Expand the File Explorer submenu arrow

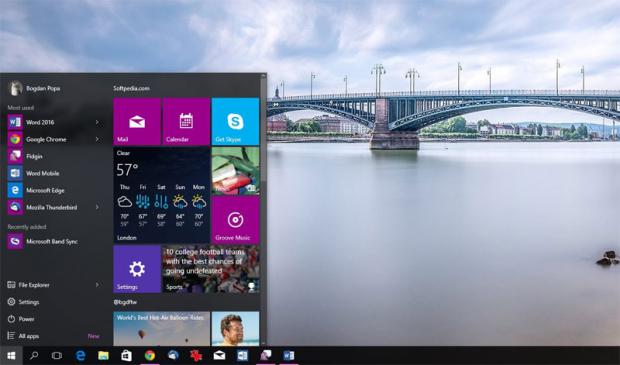[x=97, y=285]
